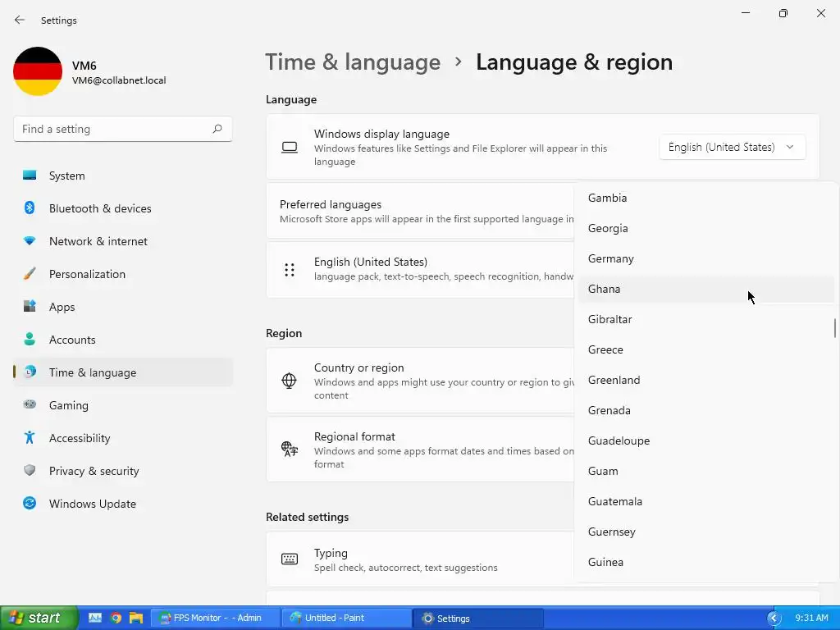The height and width of the screenshot is (630, 840).
Task: Click the System monitor icon
Action: tap(30, 176)
